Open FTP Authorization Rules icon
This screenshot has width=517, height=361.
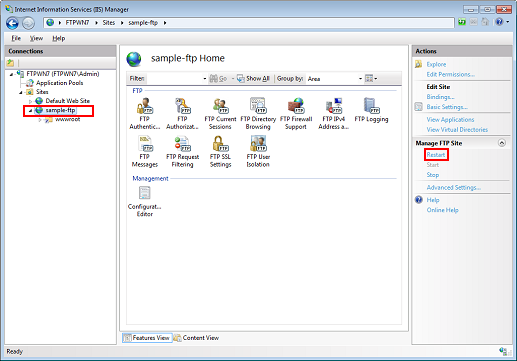point(182,113)
